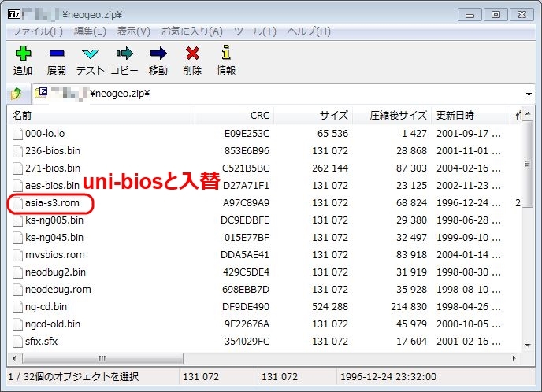Click the vertical scrollbar up arrow
Viewport: 542px width, 392px height.
pos(528,113)
